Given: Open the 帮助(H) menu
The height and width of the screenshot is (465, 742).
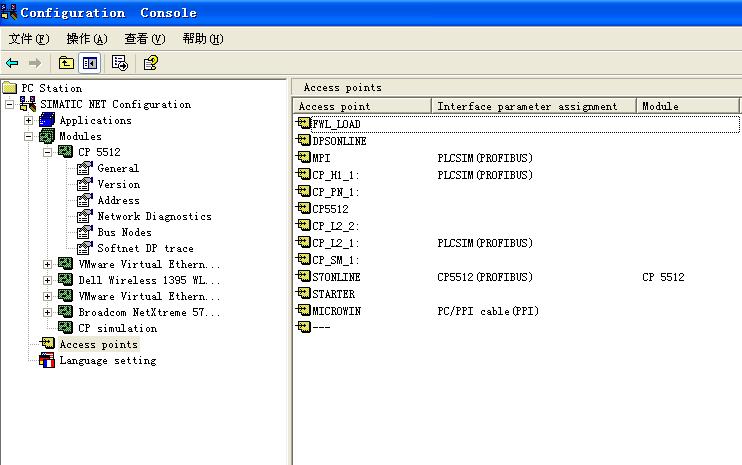Looking at the screenshot, I should 203,39.
